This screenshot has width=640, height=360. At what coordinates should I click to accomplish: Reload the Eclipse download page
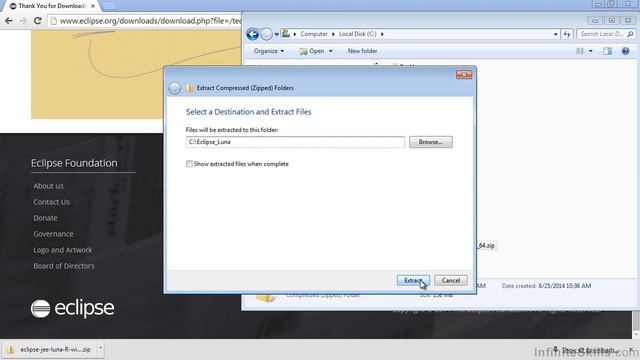coord(38,20)
